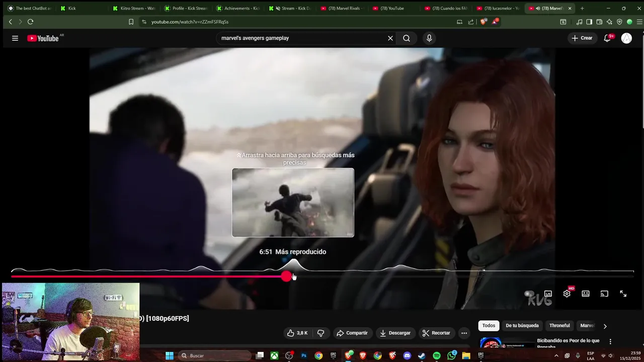Click the red progress bar scrubber handle

coord(286,277)
